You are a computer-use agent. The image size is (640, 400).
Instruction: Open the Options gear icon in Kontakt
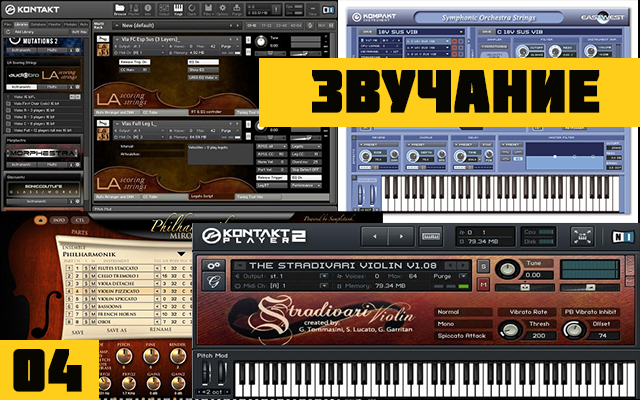(222, 9)
